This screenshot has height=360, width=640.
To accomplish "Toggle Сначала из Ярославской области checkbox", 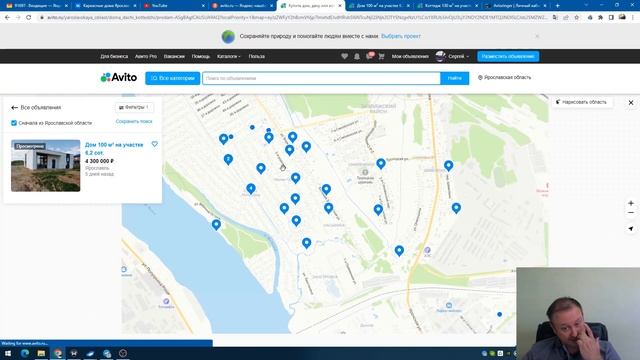I will 14,123.
